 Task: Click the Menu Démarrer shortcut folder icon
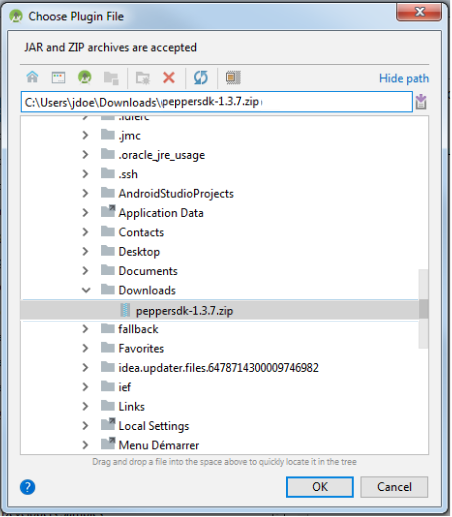pyautogui.click(x=108, y=444)
